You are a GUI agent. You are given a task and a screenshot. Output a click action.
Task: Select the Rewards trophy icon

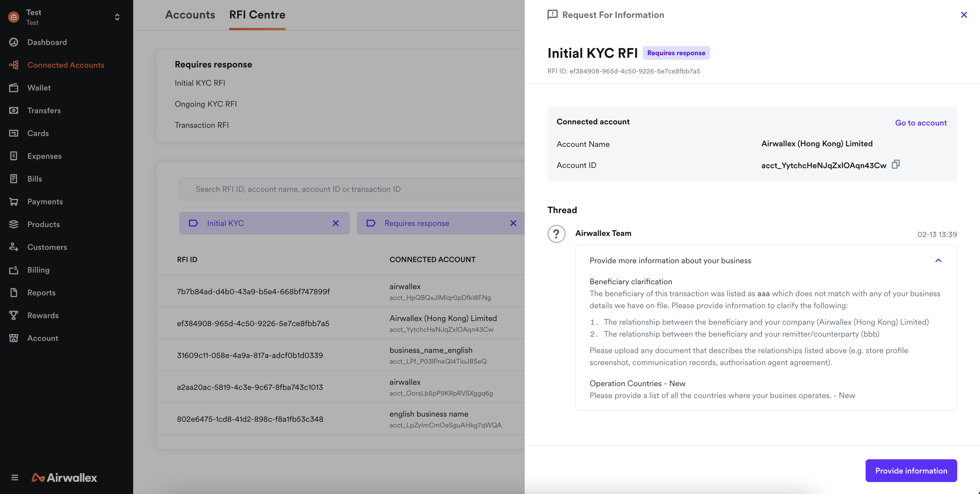pyautogui.click(x=14, y=316)
